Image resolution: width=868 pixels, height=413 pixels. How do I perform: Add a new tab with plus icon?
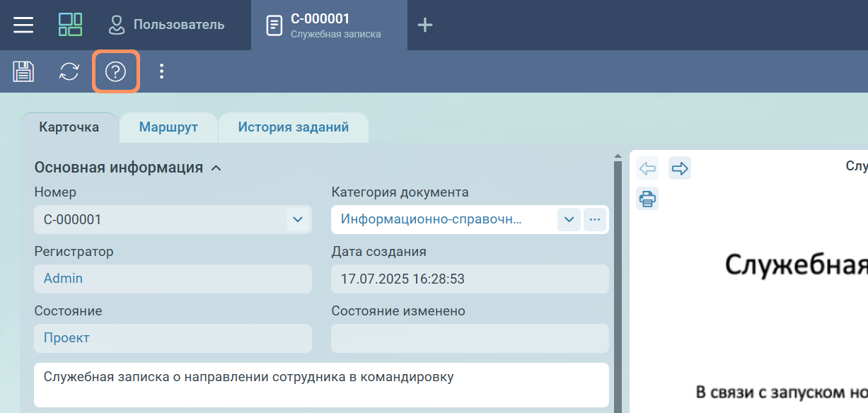(x=424, y=25)
